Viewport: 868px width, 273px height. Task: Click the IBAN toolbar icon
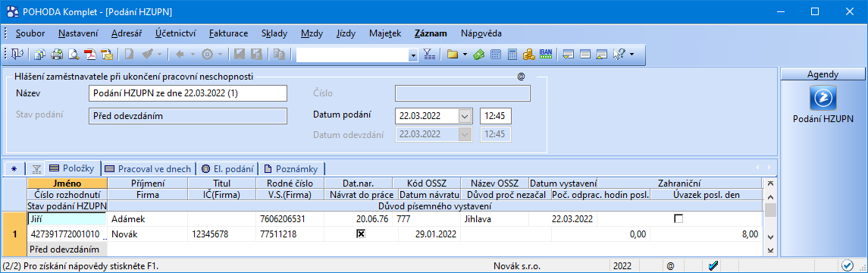tap(545, 55)
